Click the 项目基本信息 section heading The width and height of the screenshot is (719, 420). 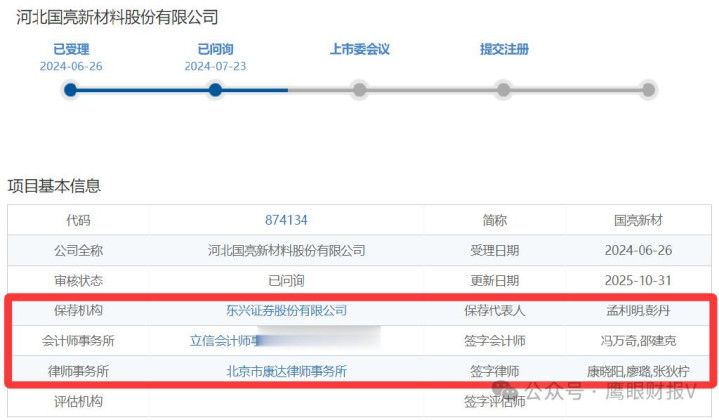coord(54,186)
